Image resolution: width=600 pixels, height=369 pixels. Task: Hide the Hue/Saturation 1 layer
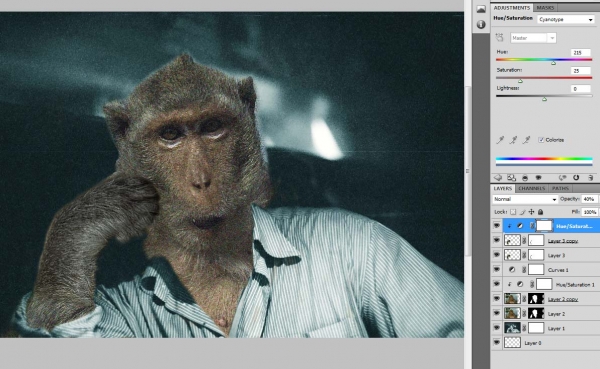497,284
